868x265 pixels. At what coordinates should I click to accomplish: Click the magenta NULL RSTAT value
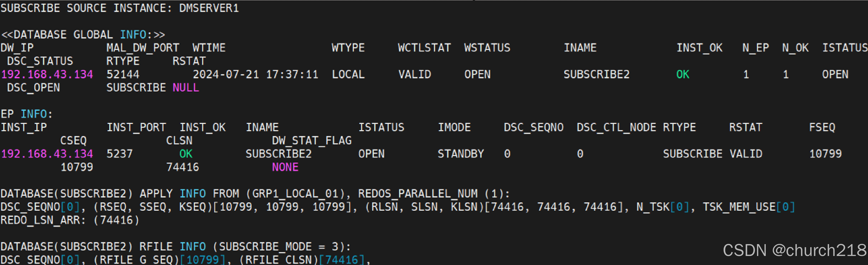[x=186, y=88]
